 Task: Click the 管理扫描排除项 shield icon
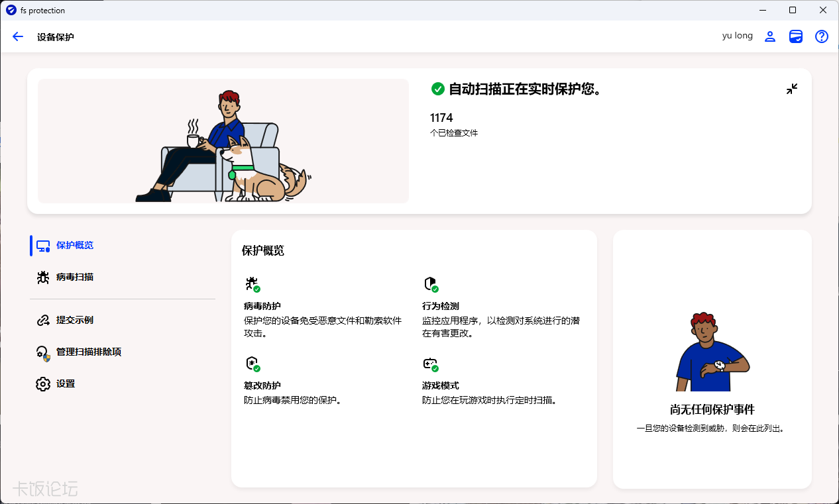pyautogui.click(x=43, y=352)
